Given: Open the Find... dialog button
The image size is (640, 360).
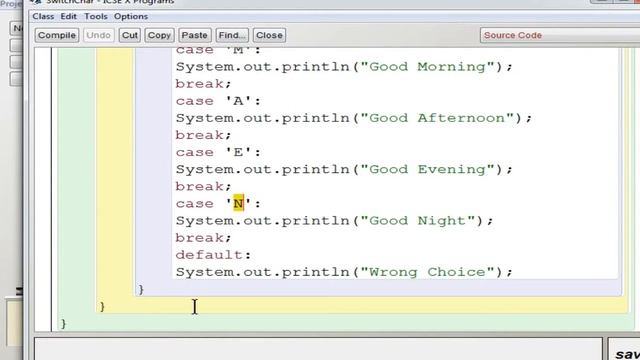Looking at the screenshot, I should coord(232,35).
